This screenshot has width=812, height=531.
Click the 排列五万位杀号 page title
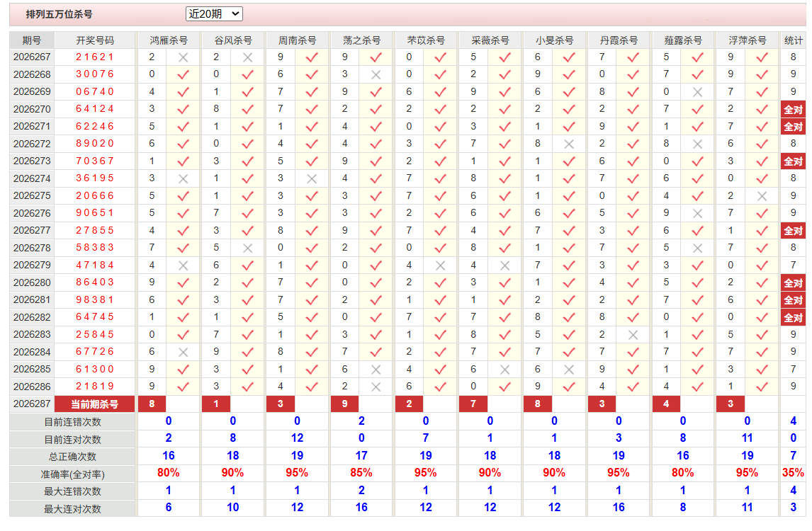(x=59, y=14)
